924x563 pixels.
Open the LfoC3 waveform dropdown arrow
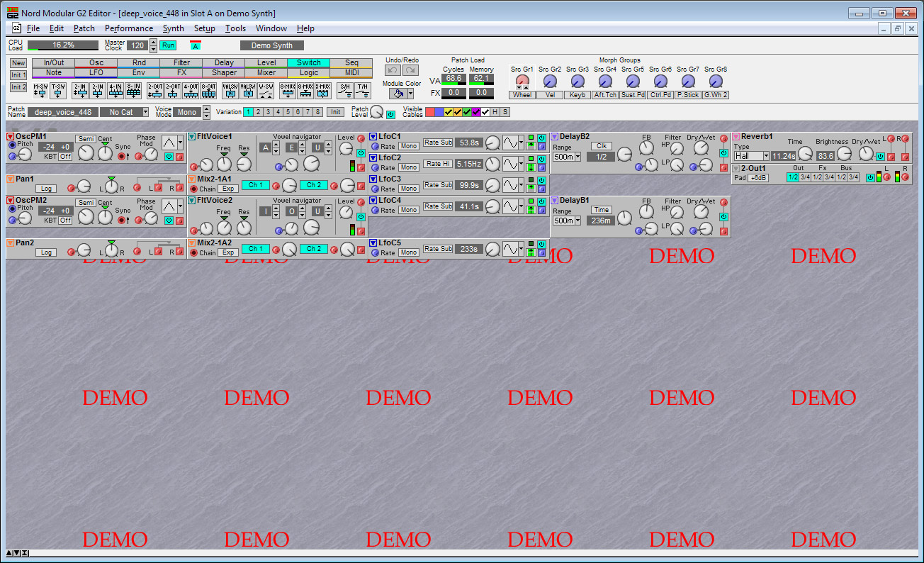point(521,184)
